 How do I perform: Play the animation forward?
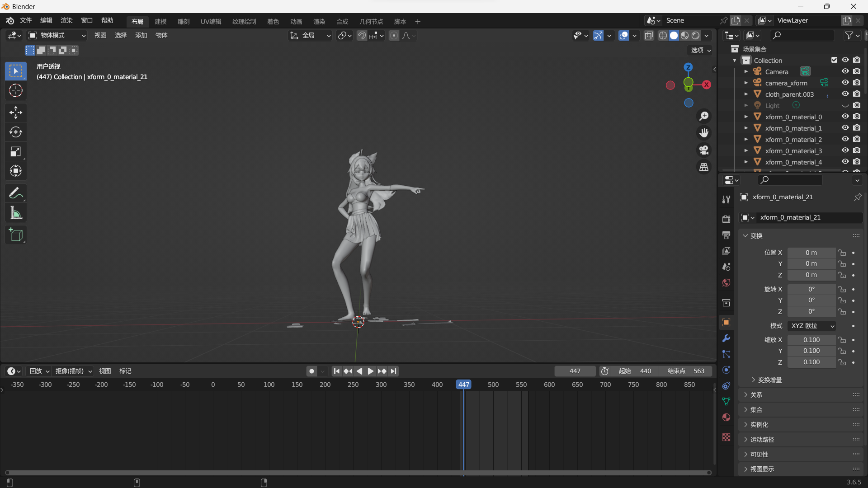pyautogui.click(x=371, y=371)
